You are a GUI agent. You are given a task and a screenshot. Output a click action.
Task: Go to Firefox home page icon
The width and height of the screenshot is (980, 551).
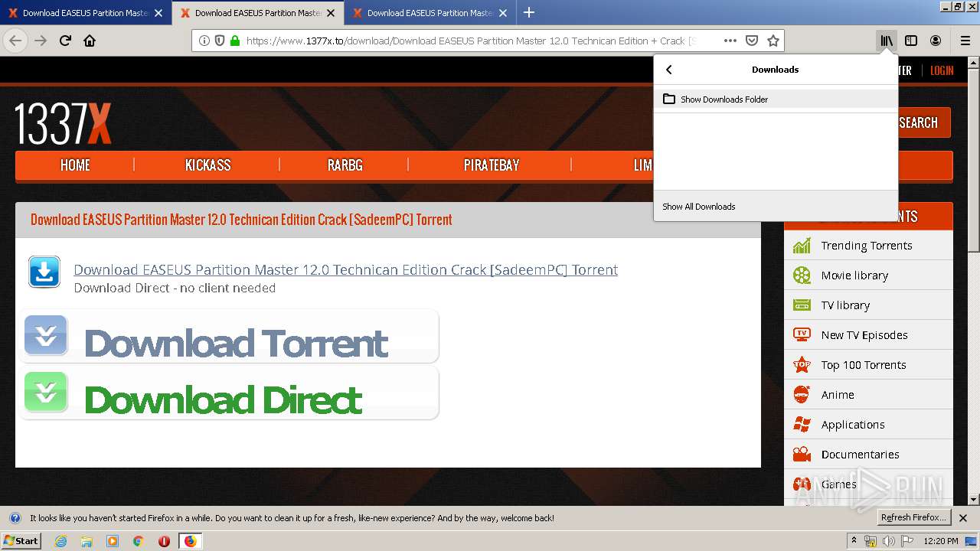tap(90, 41)
